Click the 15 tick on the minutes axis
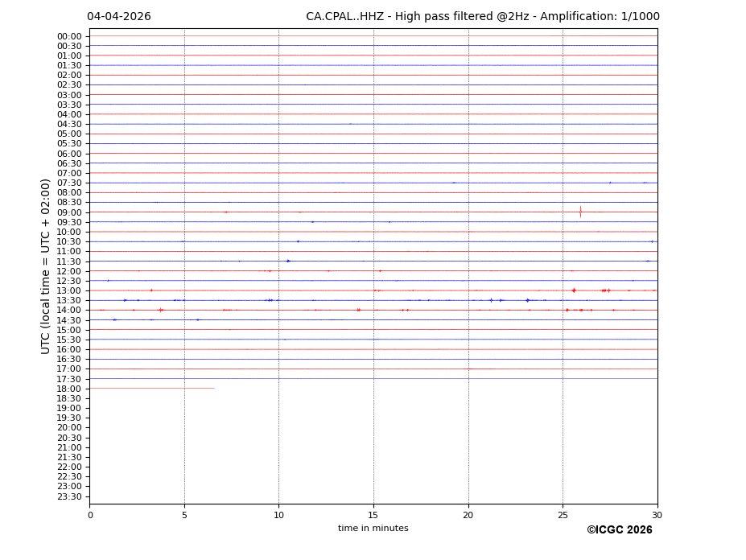 [373, 515]
